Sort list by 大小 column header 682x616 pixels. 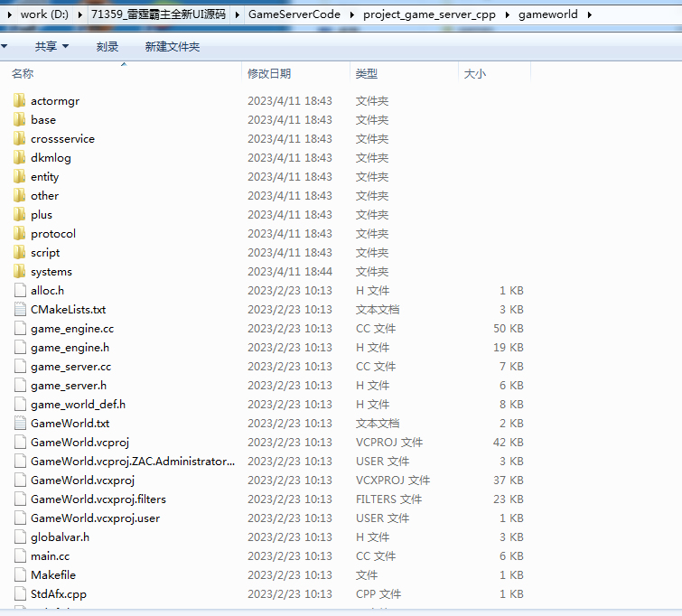pyautogui.click(x=474, y=74)
